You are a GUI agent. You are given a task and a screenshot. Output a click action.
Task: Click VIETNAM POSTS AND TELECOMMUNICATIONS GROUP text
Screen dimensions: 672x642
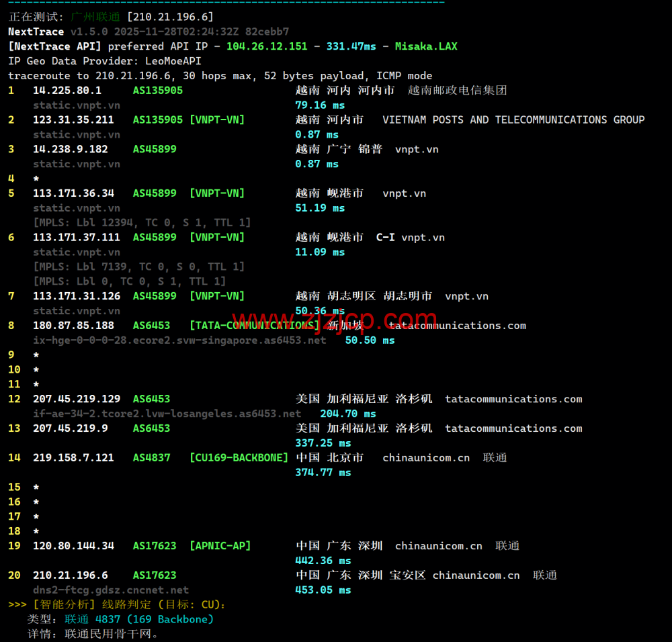click(513, 120)
